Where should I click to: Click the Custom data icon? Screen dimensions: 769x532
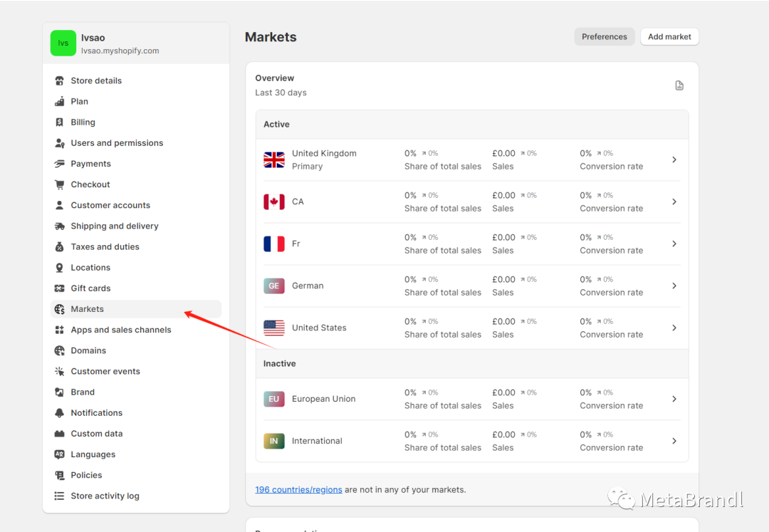[59, 434]
